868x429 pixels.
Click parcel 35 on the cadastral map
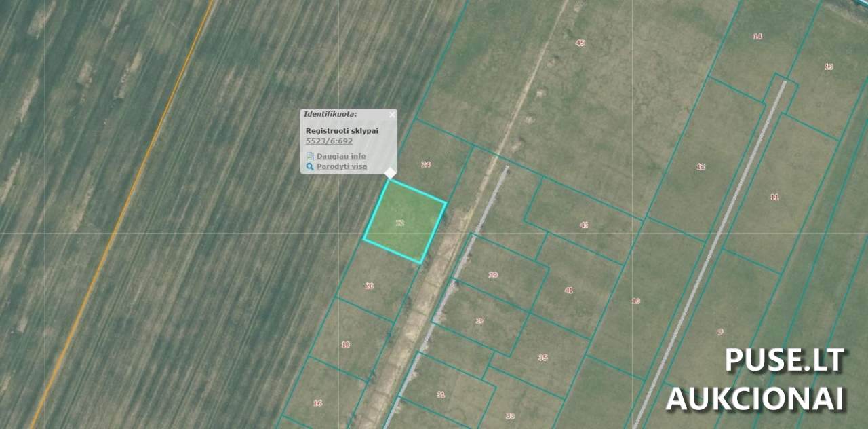[x=542, y=357]
